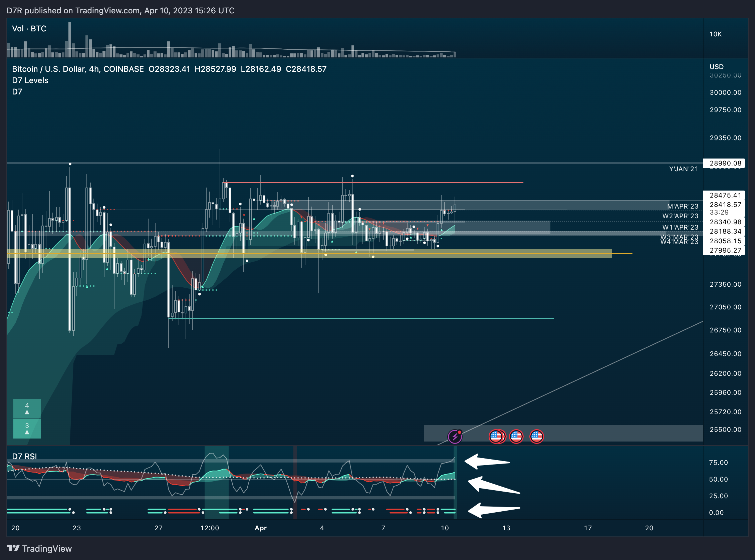Screen dimensions: 755x560
Task: Click the 12:00 time axis label
Action: tap(210, 528)
